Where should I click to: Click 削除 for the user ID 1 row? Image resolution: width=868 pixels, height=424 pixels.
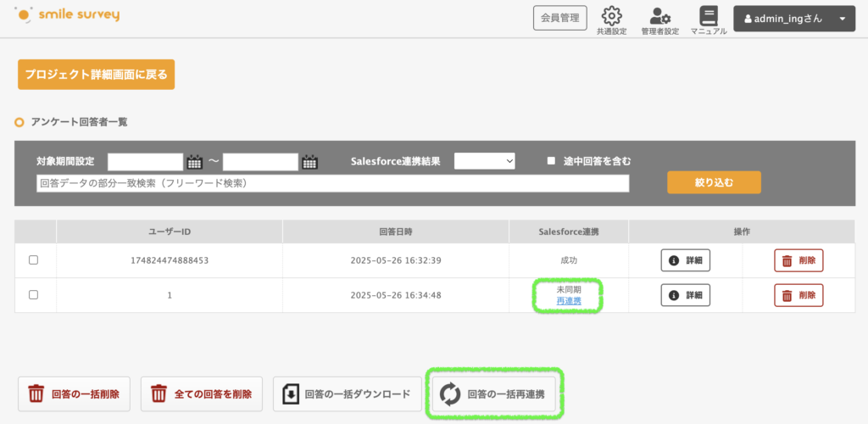pos(798,294)
